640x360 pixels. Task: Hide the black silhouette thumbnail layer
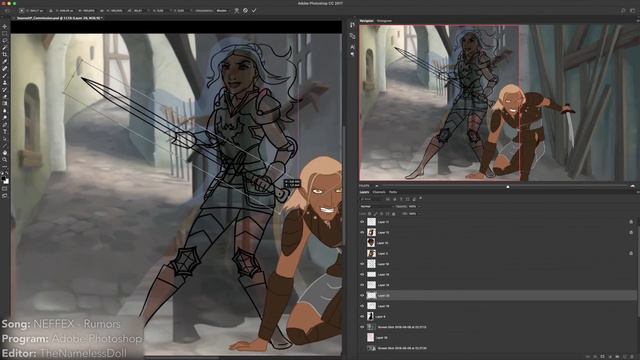(362, 316)
